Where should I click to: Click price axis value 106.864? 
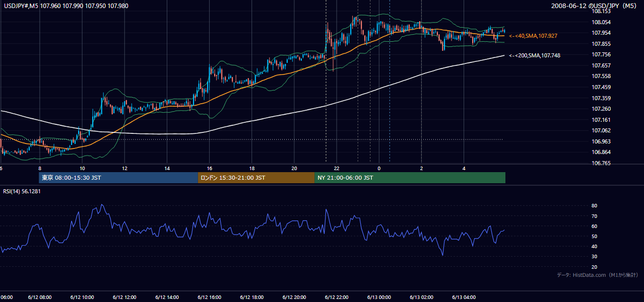[x=601, y=152]
